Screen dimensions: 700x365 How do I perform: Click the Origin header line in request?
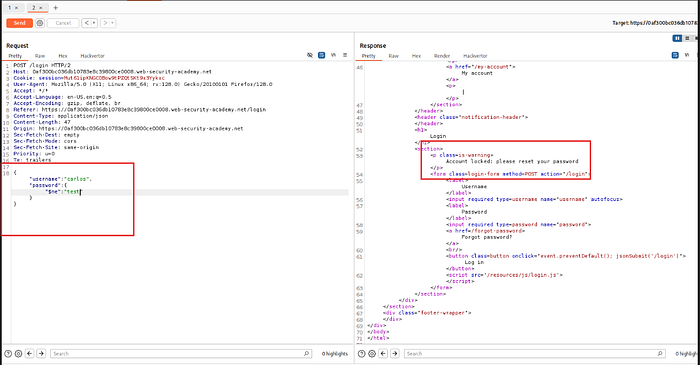click(128, 129)
